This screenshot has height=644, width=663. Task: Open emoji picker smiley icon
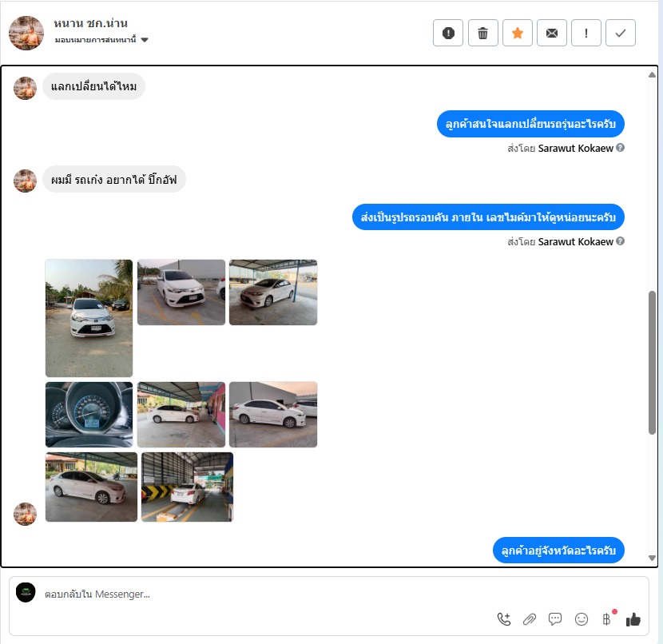tap(582, 619)
